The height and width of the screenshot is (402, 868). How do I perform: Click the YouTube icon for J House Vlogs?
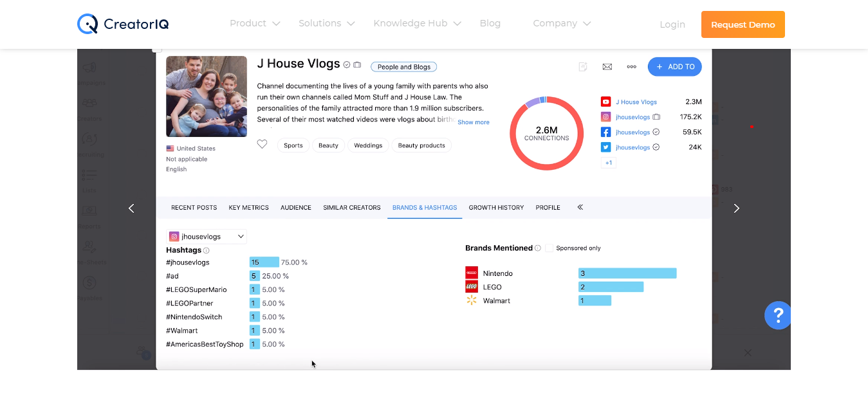(x=605, y=102)
